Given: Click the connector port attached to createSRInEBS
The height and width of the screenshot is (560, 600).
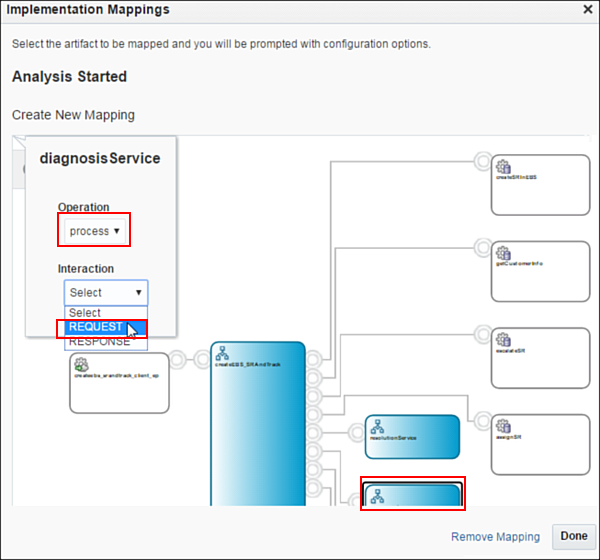Looking at the screenshot, I should (x=483, y=161).
